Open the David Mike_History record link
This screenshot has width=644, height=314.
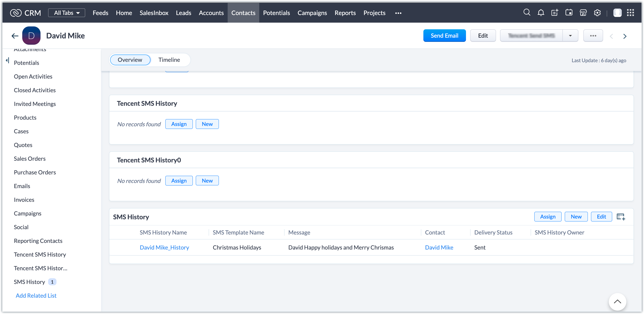164,247
